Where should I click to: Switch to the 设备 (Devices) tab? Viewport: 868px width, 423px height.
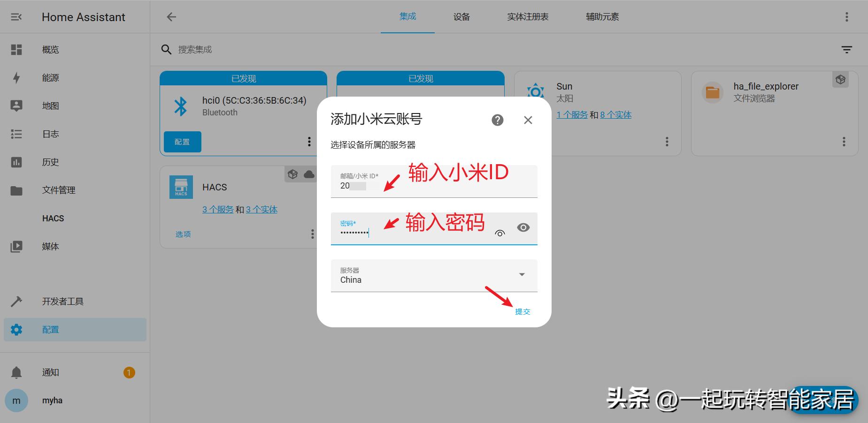pos(461,16)
